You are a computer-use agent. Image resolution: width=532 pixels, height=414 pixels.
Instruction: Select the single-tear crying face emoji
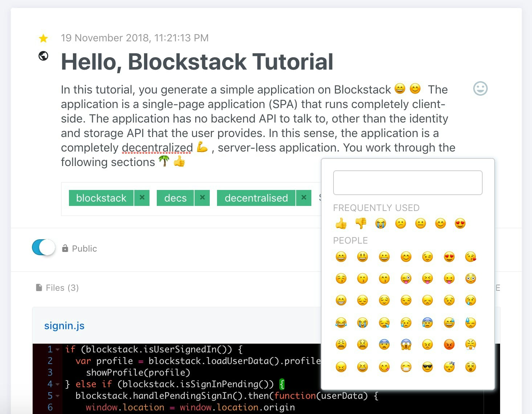471,300
